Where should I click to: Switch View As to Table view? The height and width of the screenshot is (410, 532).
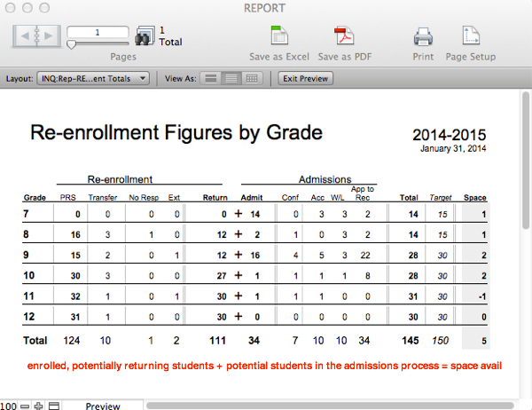[252, 79]
